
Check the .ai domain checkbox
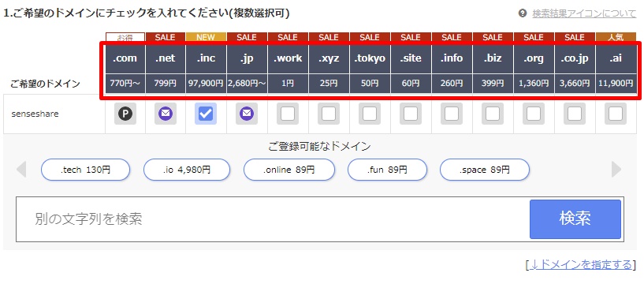point(616,114)
